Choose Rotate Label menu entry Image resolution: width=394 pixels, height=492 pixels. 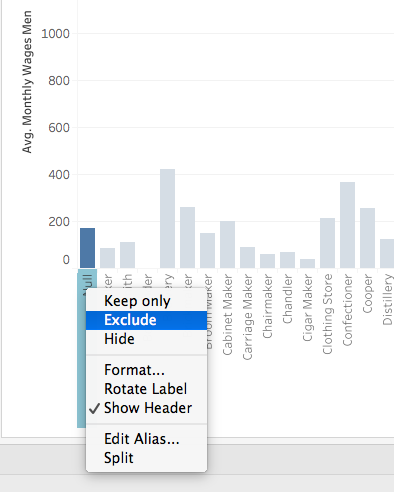coord(146,389)
